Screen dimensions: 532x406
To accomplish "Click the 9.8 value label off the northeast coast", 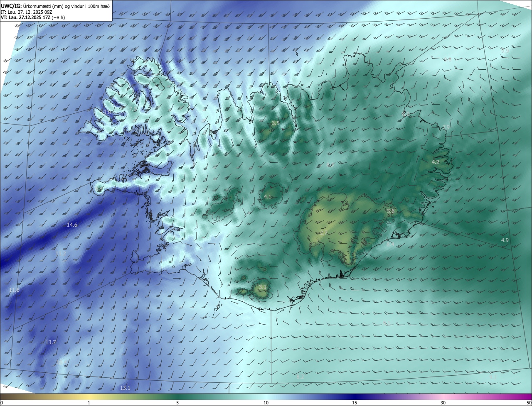I will 447,59.
